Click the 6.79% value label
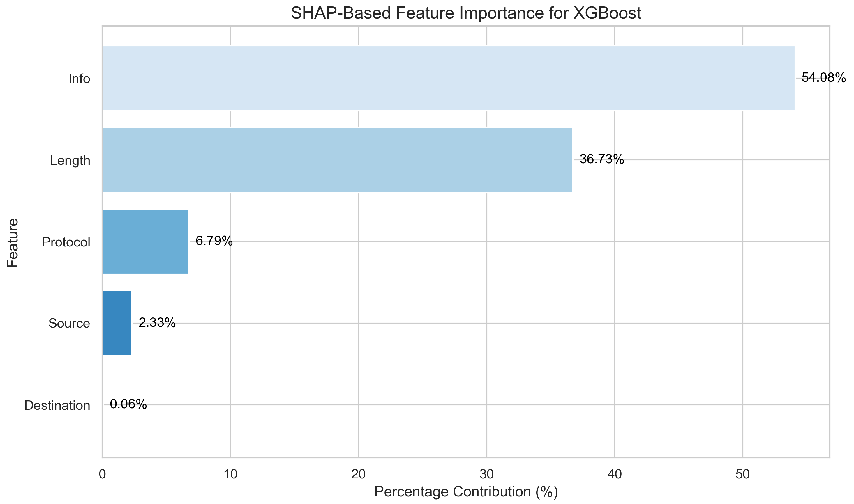 pos(214,241)
